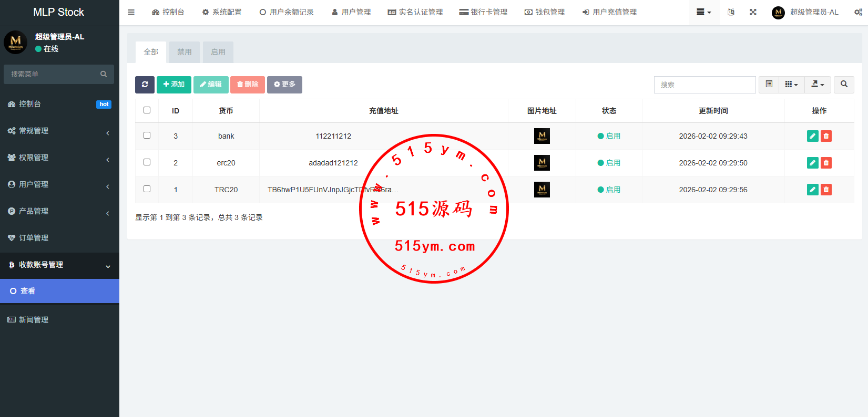Click the table search input field
Viewport: 868px width, 417px height.
tap(704, 85)
